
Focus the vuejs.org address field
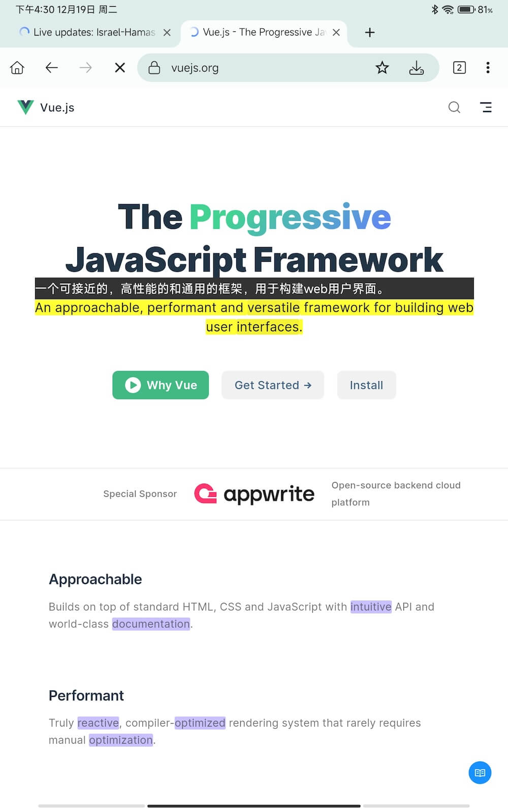point(264,67)
